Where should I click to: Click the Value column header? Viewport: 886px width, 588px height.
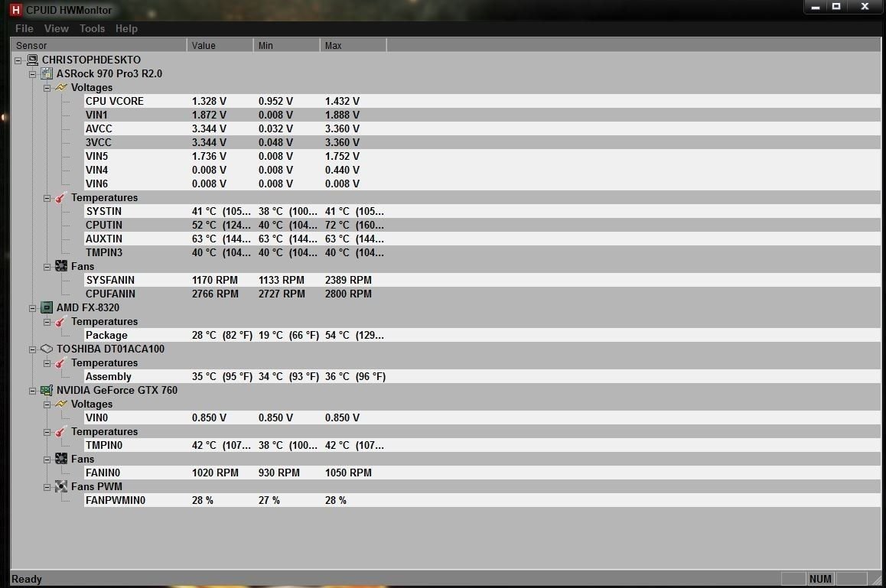click(x=220, y=45)
